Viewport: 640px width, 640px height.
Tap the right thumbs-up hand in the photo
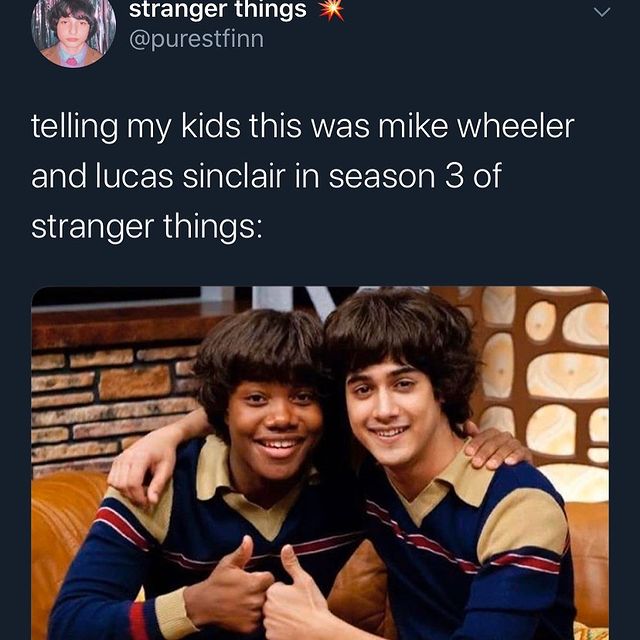296,598
